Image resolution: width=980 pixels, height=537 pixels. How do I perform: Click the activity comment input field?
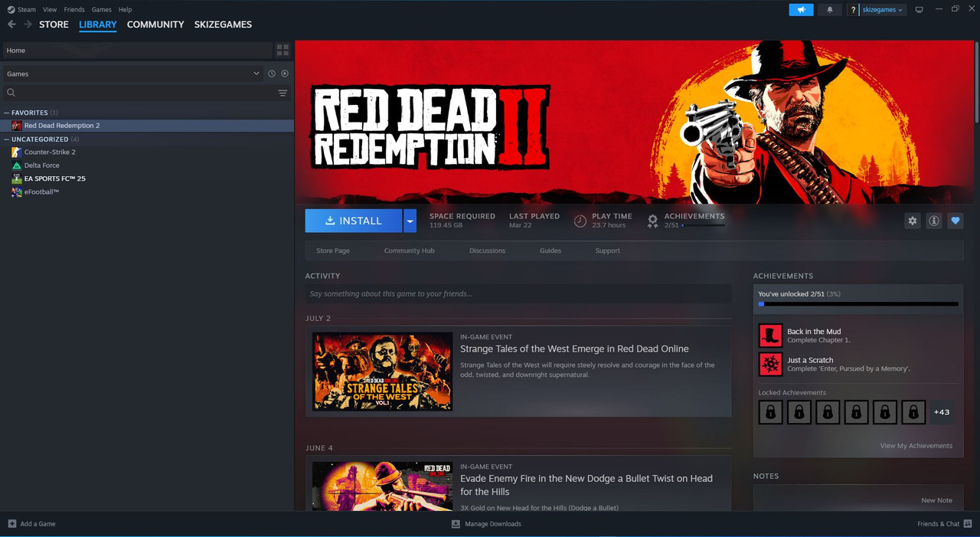(518, 293)
